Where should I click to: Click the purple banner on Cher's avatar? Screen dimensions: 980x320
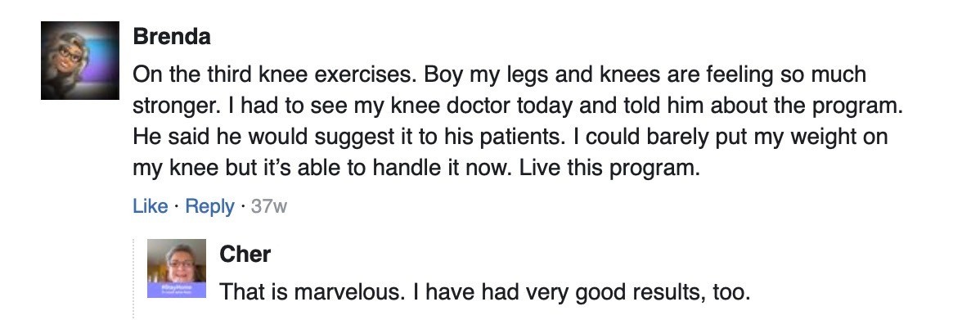point(176,289)
